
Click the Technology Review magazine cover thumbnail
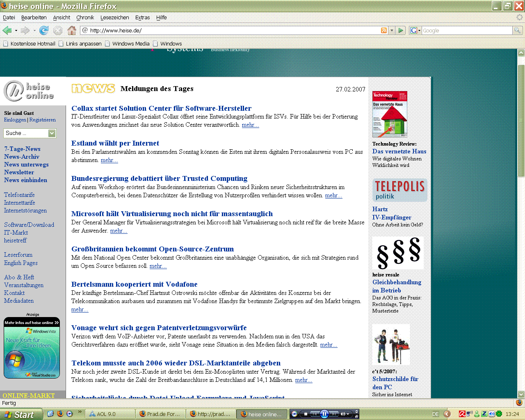(390, 114)
